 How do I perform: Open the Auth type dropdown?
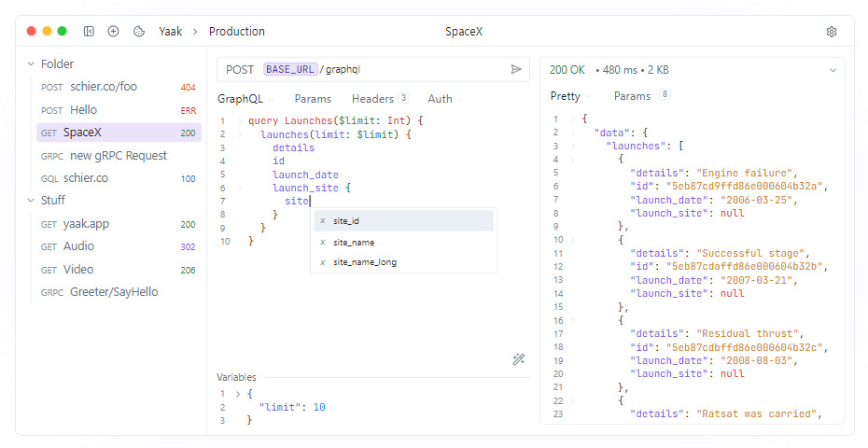[445, 99]
